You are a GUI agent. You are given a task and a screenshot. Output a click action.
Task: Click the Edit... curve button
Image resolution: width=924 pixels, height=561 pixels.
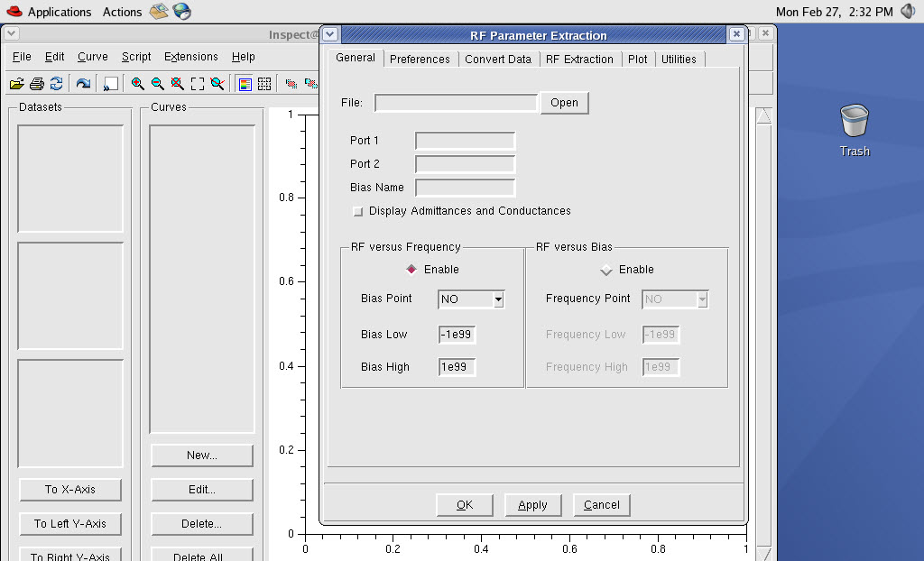(x=202, y=489)
